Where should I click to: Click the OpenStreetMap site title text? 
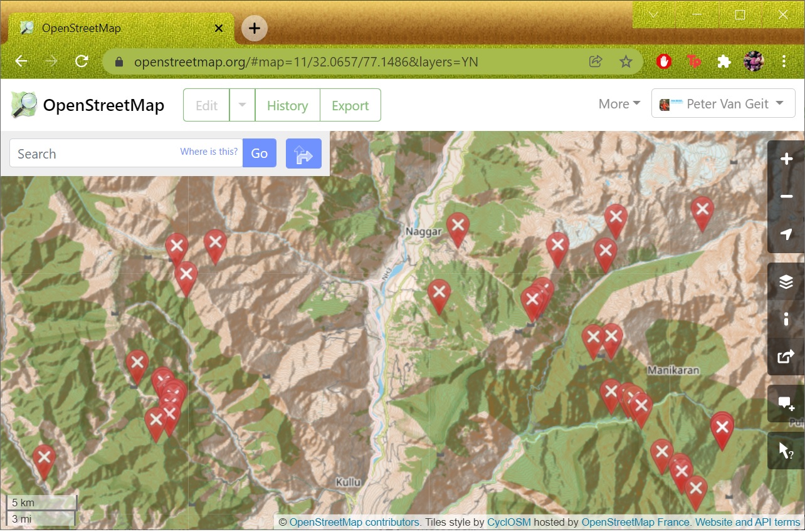click(x=103, y=105)
